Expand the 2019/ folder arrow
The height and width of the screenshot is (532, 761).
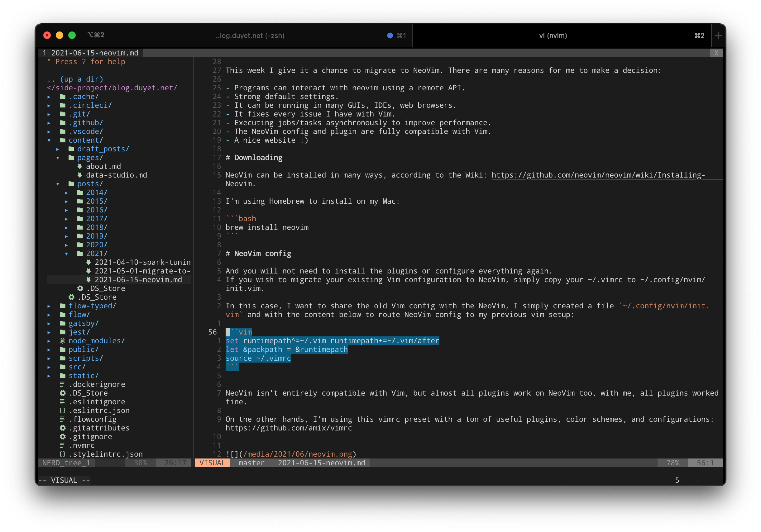66,236
